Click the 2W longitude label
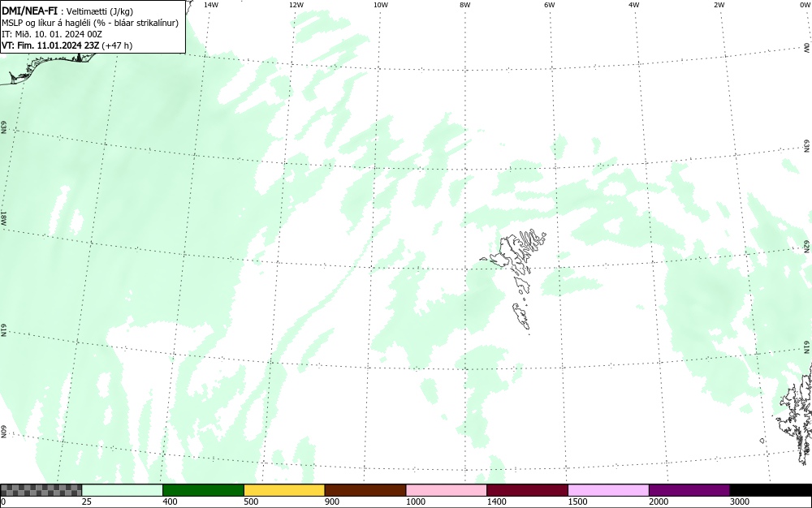Viewport: 812px width, 508px height. [719, 5]
